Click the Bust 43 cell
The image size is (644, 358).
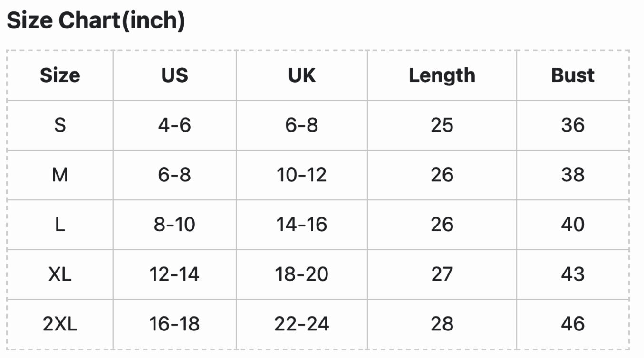tap(573, 274)
